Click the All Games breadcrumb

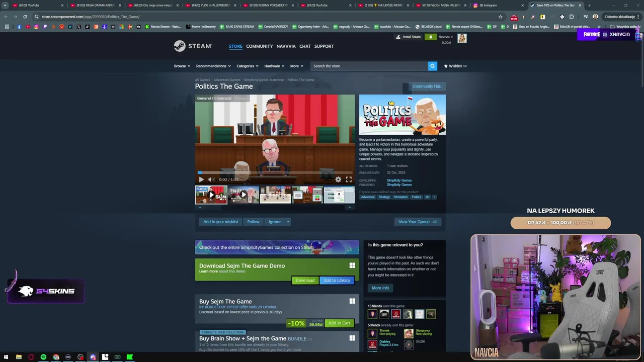coord(202,80)
